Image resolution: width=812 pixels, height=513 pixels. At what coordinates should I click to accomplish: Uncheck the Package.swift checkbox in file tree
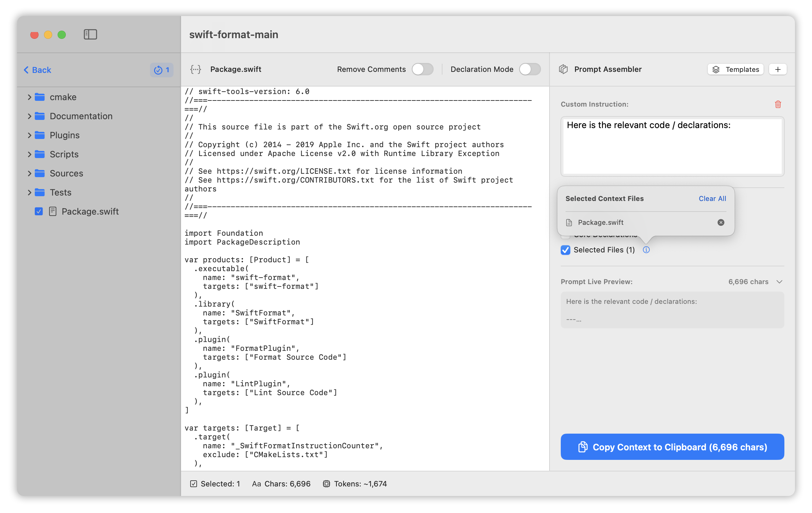[39, 212]
